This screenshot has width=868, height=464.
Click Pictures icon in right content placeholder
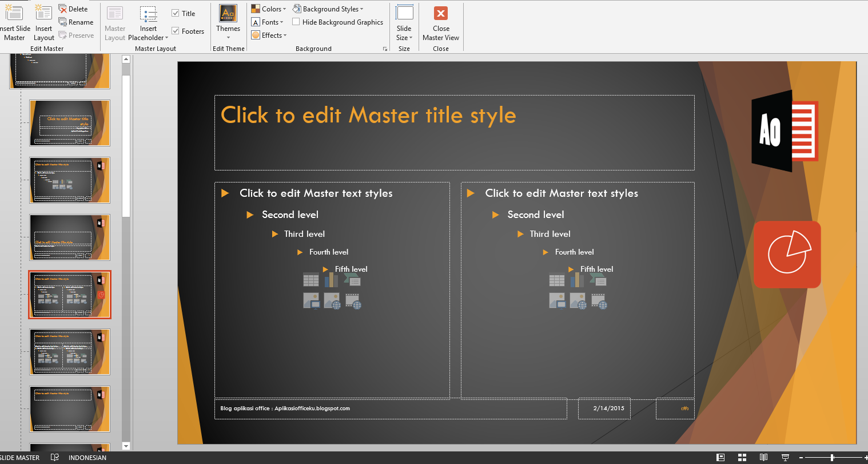tap(557, 301)
